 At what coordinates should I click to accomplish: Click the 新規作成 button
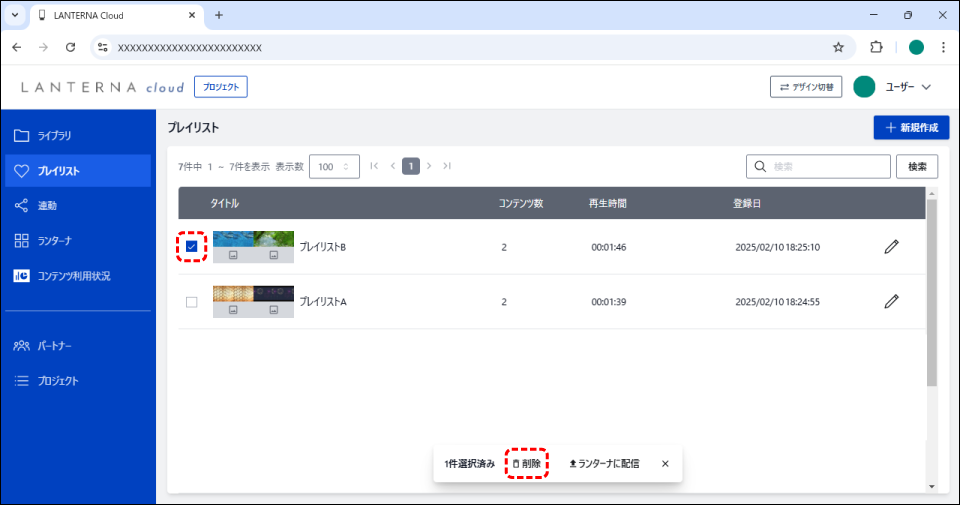[x=910, y=128]
